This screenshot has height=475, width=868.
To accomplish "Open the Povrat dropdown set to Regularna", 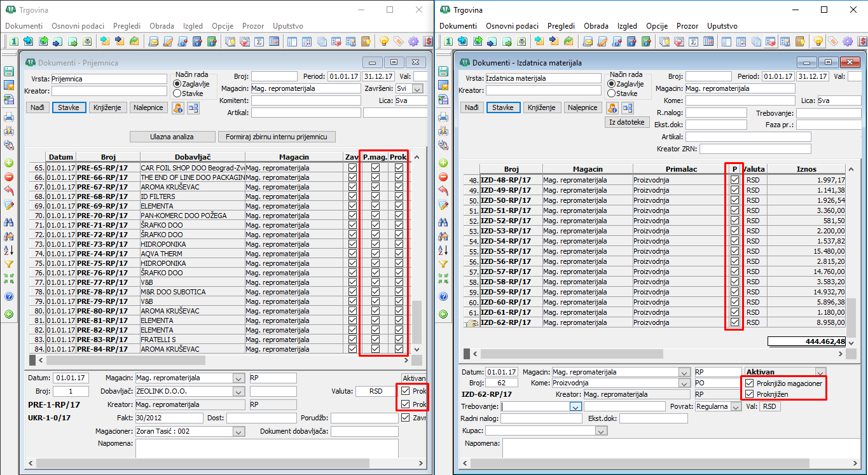I will (x=735, y=406).
